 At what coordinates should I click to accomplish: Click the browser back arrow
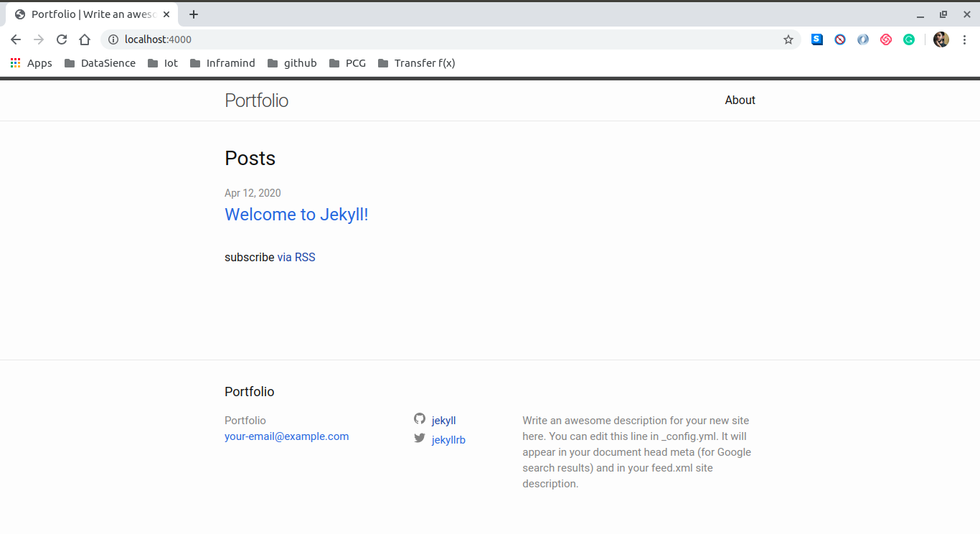(16, 39)
